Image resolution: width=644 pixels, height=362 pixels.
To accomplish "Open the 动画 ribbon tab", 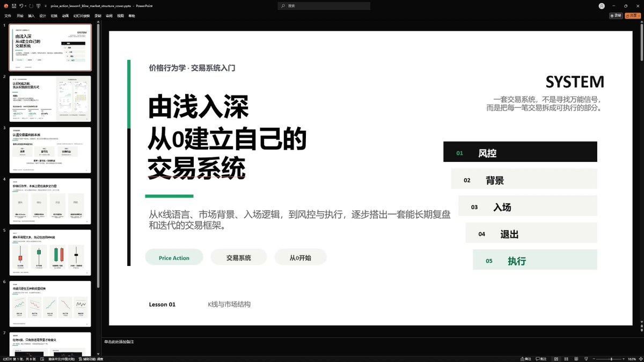I will (65, 16).
